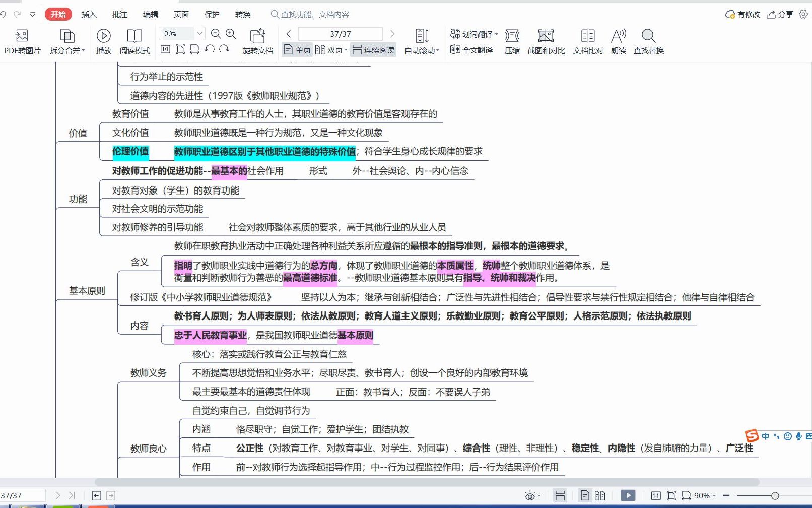812x508 pixels.
Task: Rotate page clockwise
Action: click(x=224, y=49)
